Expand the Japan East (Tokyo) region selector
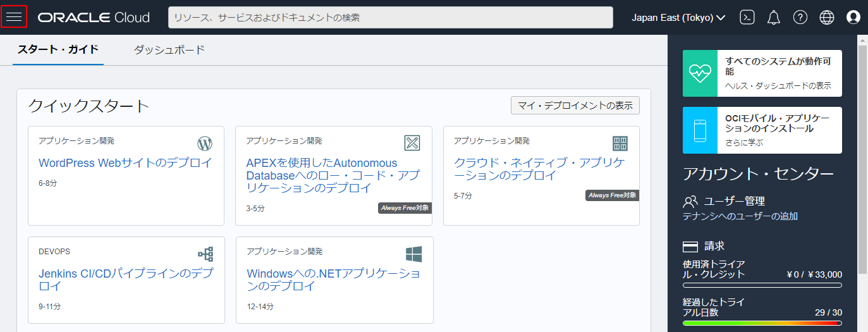The width and height of the screenshot is (868, 332). pyautogui.click(x=678, y=18)
